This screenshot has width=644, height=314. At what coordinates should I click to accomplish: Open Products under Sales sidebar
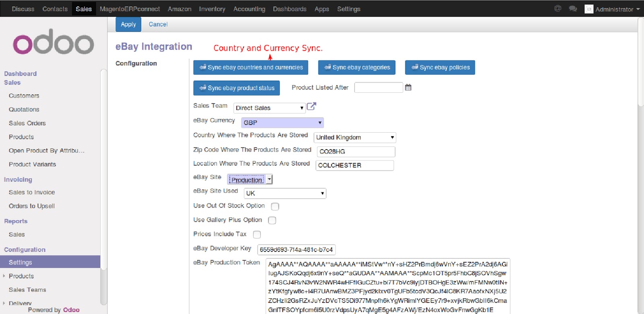click(21, 137)
